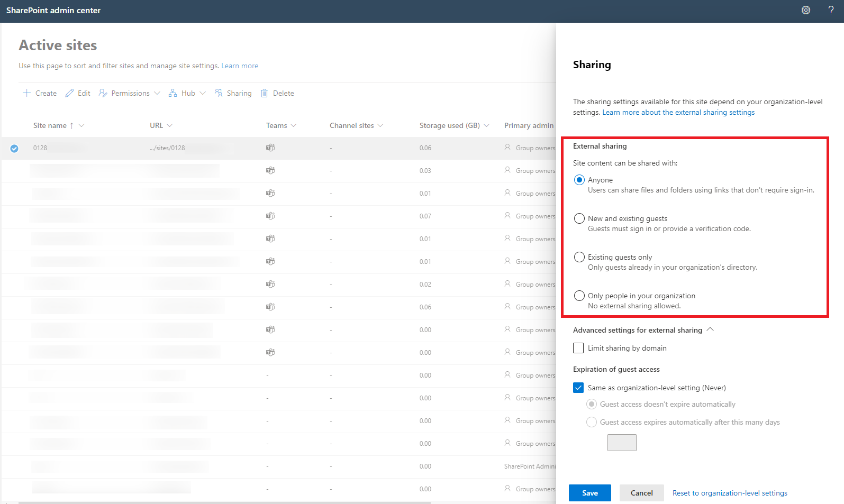Screen dimensions: 844x504
Task: Open the Teams column dropdown
Action: (x=294, y=125)
